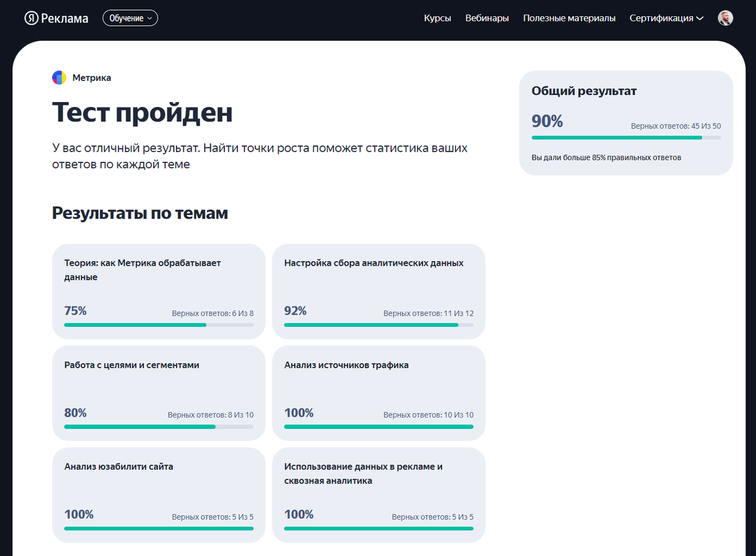This screenshot has width=756, height=556.
Task: Expand the Сертификация menu
Action: point(666,18)
